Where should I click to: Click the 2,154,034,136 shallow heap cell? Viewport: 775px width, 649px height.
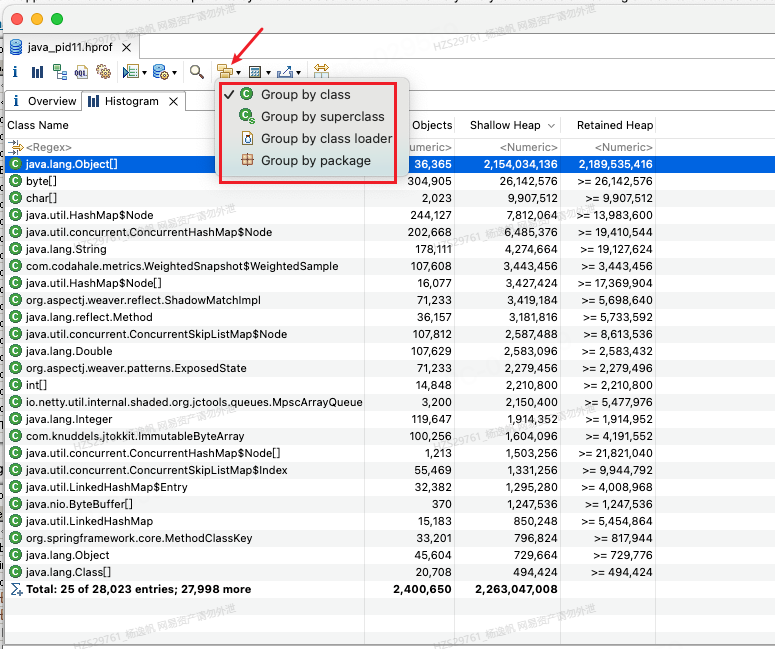[x=520, y=164]
